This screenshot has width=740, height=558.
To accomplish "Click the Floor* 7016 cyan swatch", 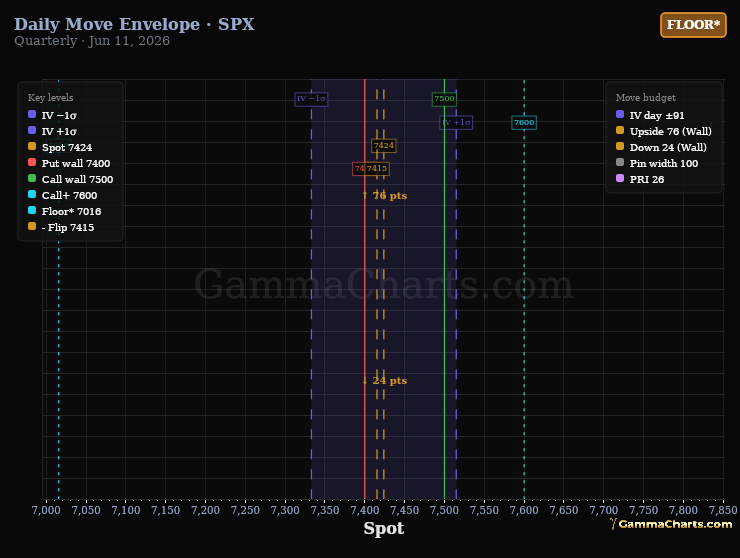I will tap(32, 211).
